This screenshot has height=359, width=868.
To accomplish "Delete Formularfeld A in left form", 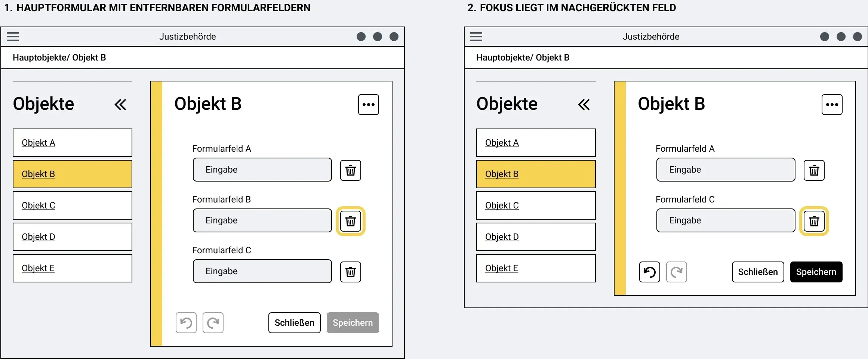I will (351, 170).
